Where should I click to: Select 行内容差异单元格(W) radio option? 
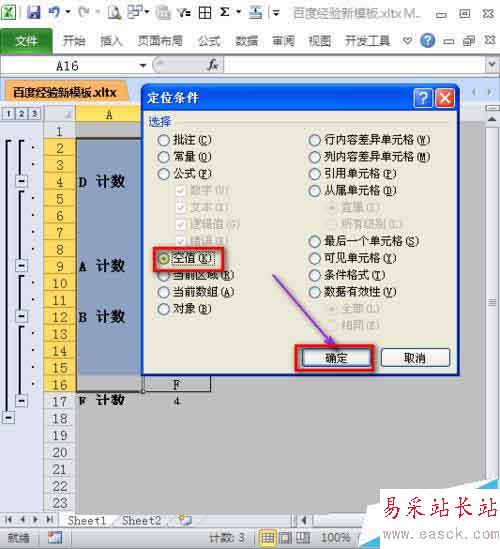click(369, 140)
